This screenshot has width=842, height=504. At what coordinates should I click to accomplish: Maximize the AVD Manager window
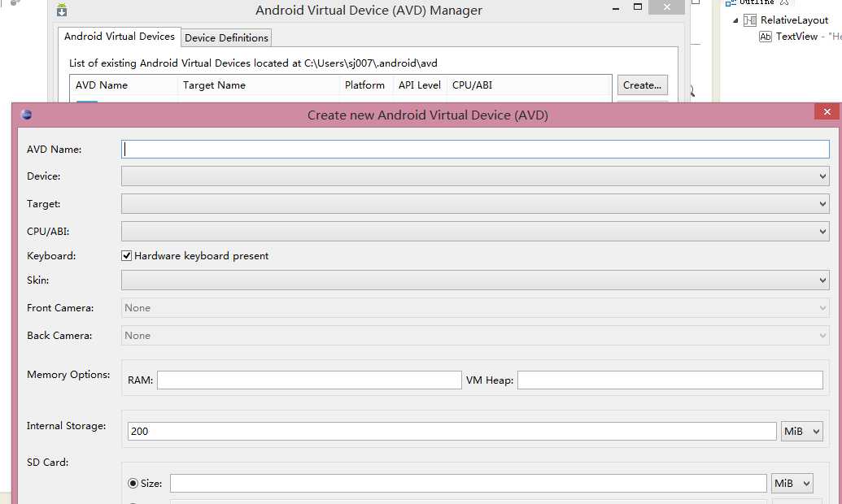tap(638, 7)
